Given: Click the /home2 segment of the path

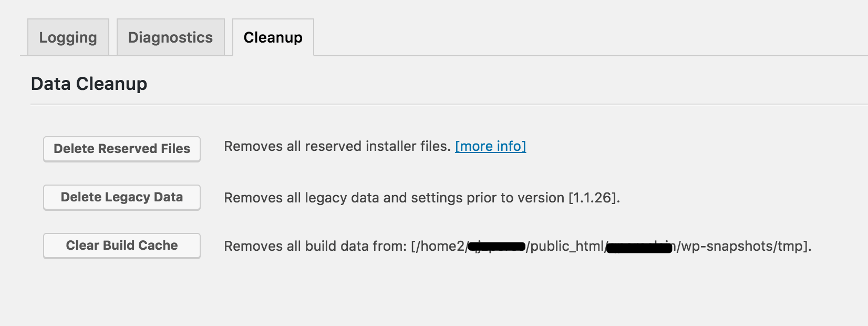Looking at the screenshot, I should point(440,246).
